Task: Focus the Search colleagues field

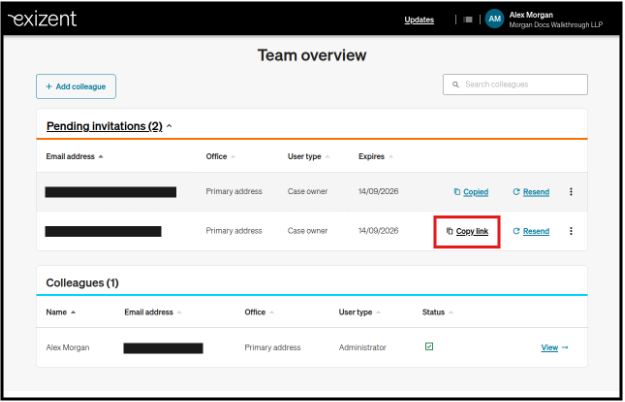Action: point(515,84)
